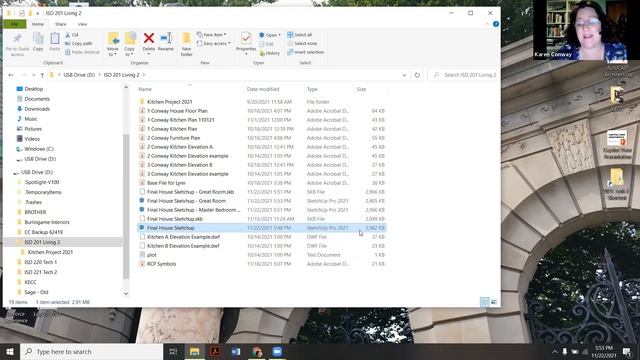Viewport: 640px width, 360px height.
Task: Select Downloads in the navigation pane
Action: point(37,109)
